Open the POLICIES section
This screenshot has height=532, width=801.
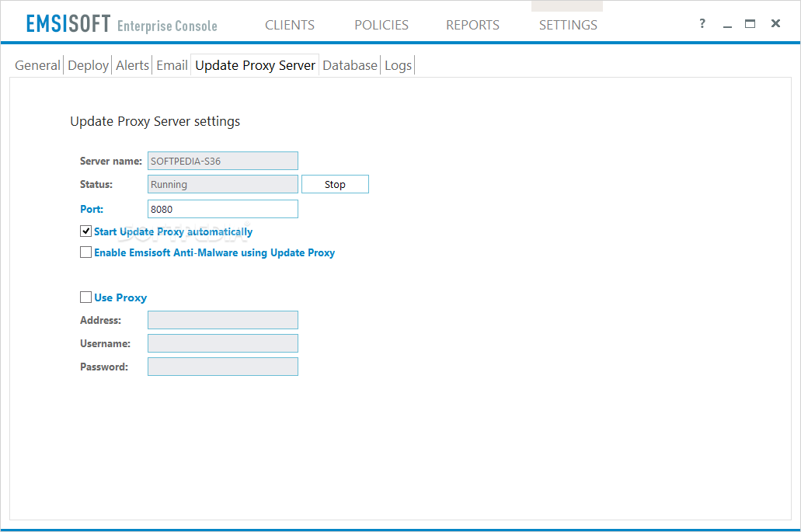click(x=381, y=25)
